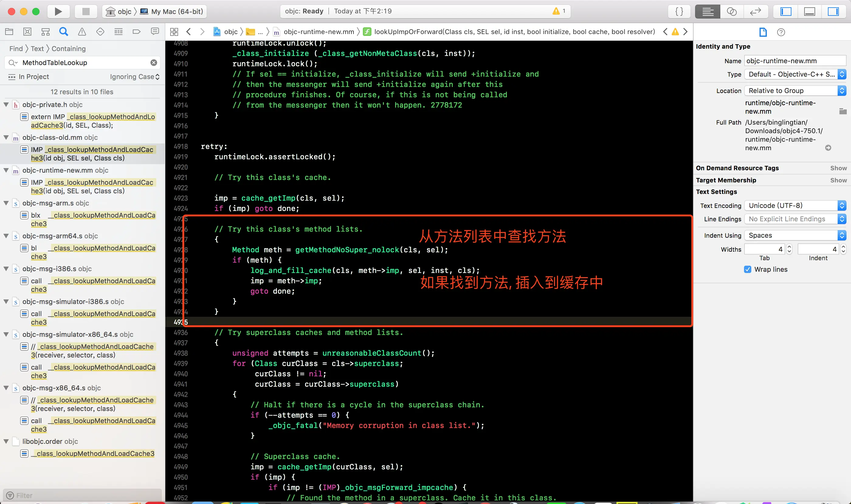Image resolution: width=851 pixels, height=504 pixels.
Task: Open the Indent Using Spaces dropdown
Action: point(795,235)
